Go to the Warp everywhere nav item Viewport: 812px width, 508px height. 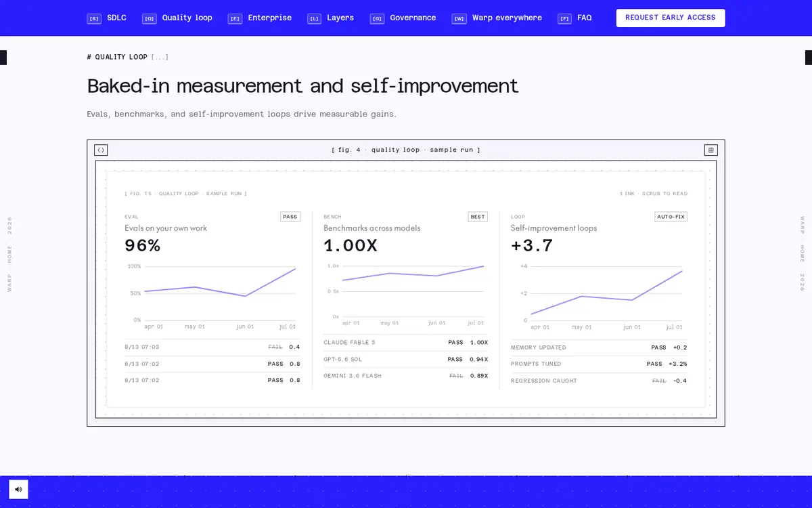click(507, 18)
